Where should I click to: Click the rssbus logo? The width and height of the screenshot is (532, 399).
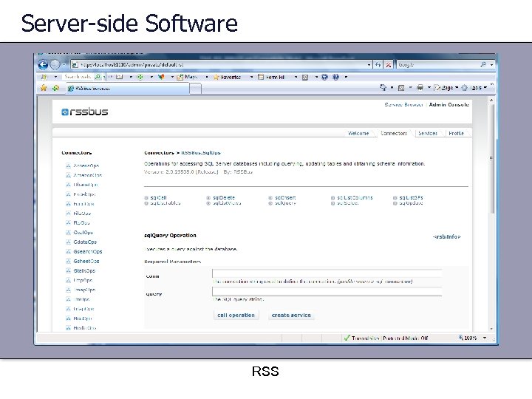pyautogui.click(x=85, y=112)
